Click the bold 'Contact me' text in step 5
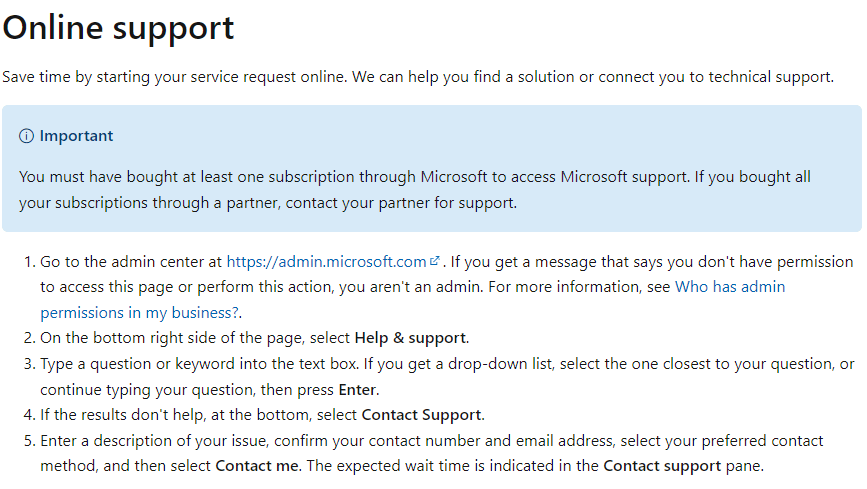The image size is (867, 489). coord(257,466)
